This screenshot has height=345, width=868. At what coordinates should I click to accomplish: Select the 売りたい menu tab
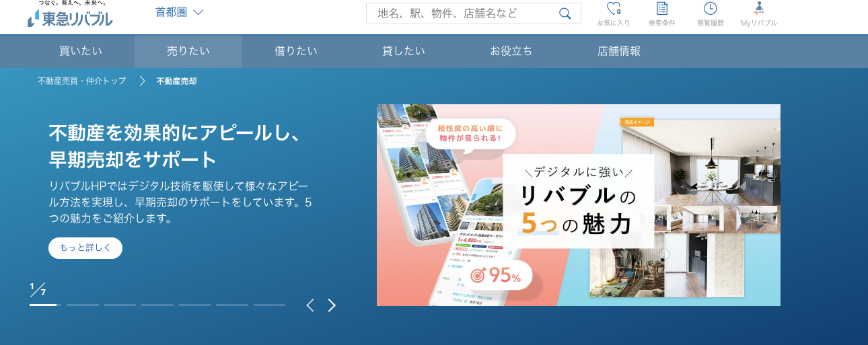pyautogui.click(x=188, y=51)
